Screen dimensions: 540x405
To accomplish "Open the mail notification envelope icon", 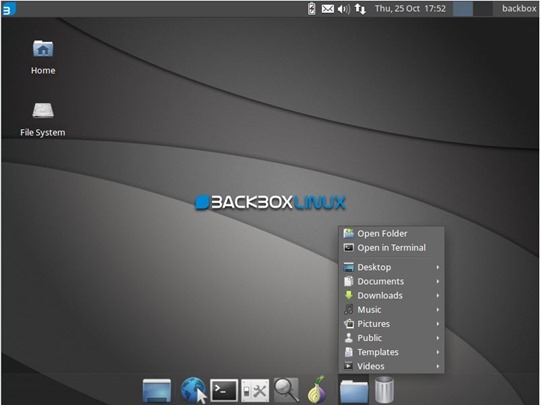I will pos(328,9).
